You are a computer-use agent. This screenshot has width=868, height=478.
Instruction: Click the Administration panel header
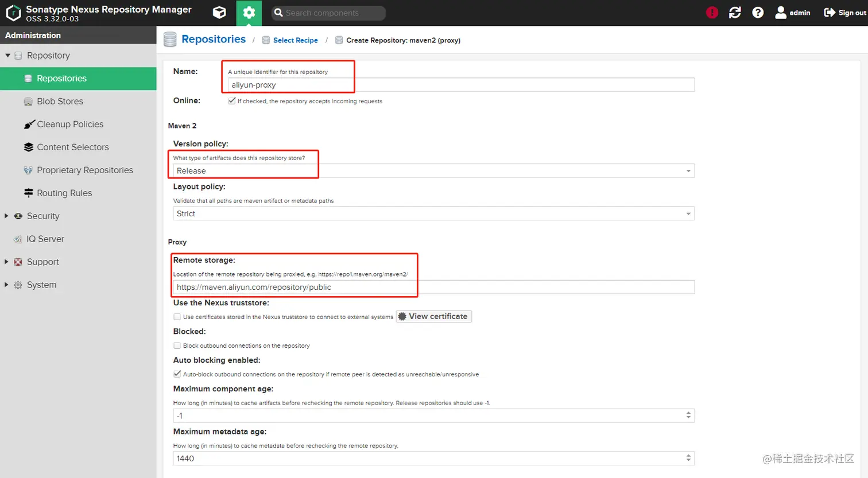tap(78, 35)
